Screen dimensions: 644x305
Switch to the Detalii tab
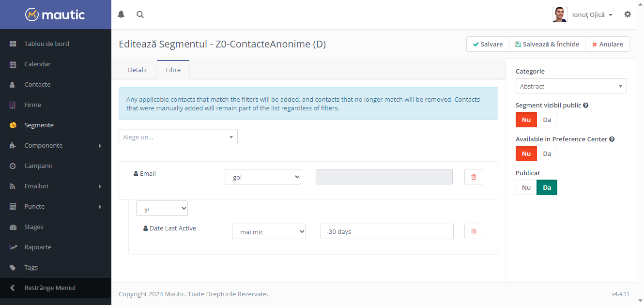click(x=137, y=70)
